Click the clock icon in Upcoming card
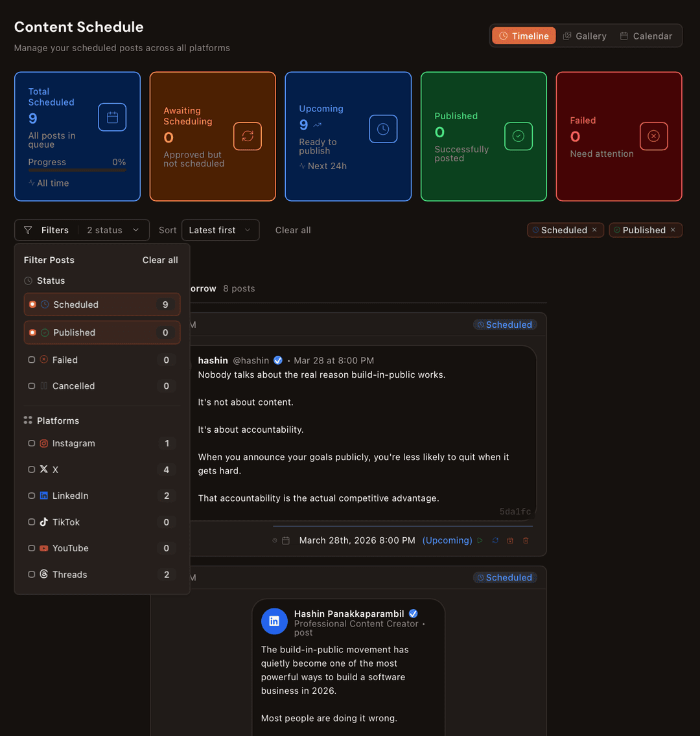Image resolution: width=700 pixels, height=736 pixels. tap(383, 129)
